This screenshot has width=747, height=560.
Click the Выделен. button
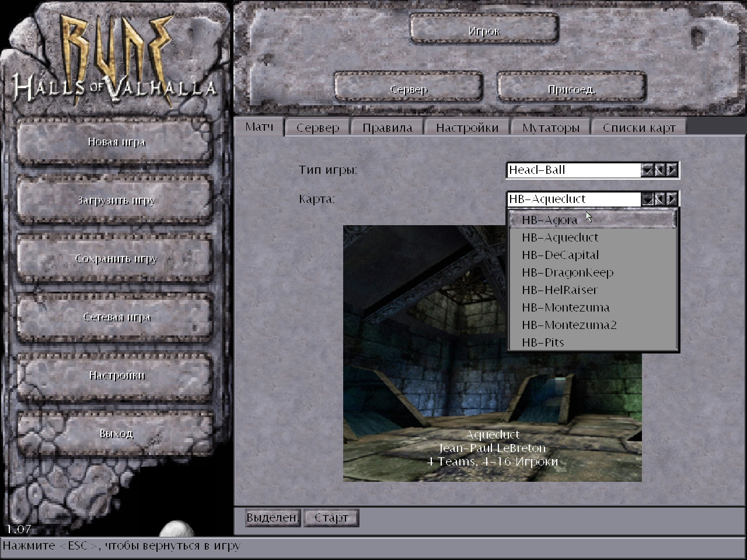coord(273,517)
